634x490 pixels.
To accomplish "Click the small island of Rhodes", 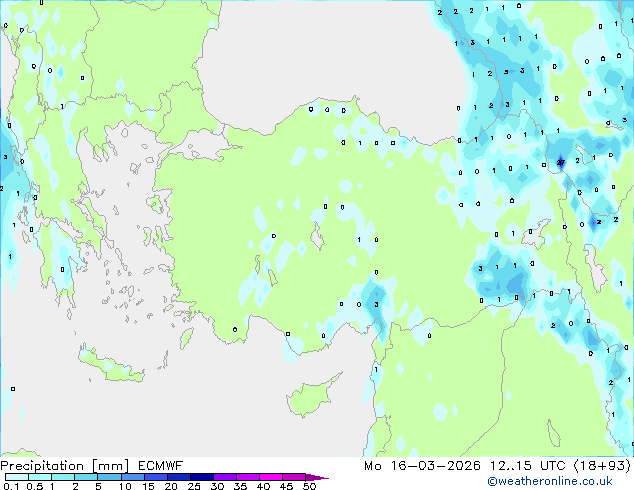I will coord(186,338).
